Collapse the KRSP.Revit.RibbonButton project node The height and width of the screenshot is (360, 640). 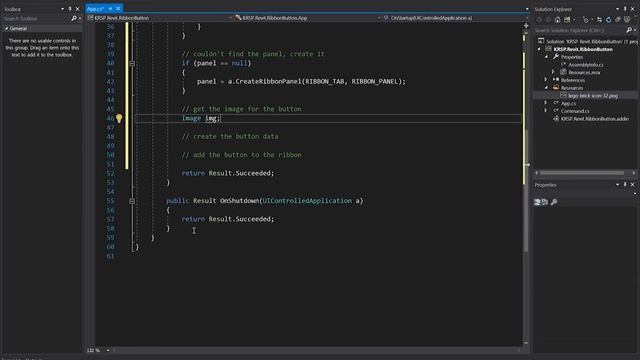coord(539,49)
